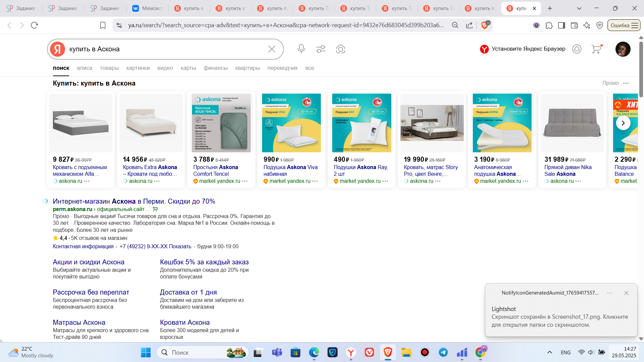Click the Yandex logo in the search box
The height and width of the screenshot is (362, 644).
[x=58, y=49]
